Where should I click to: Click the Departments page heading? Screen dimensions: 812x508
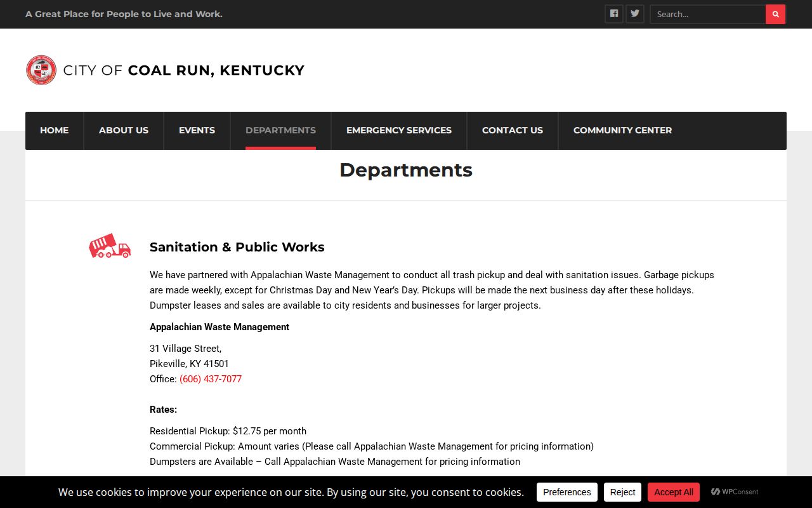point(406,170)
